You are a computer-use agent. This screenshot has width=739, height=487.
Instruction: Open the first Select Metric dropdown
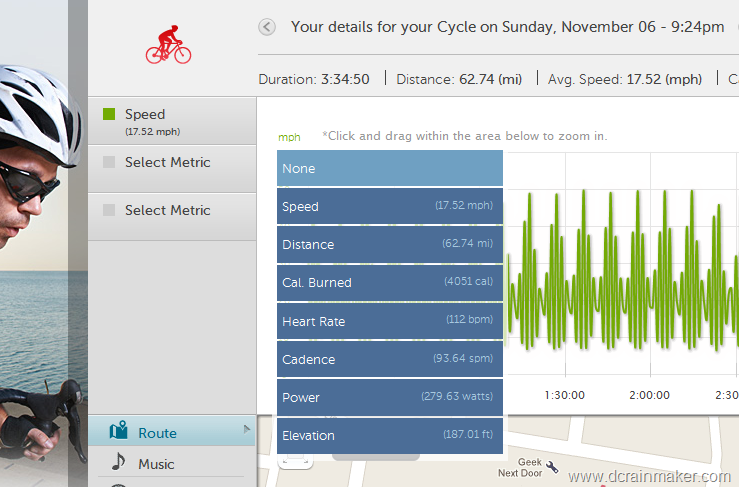pos(172,168)
